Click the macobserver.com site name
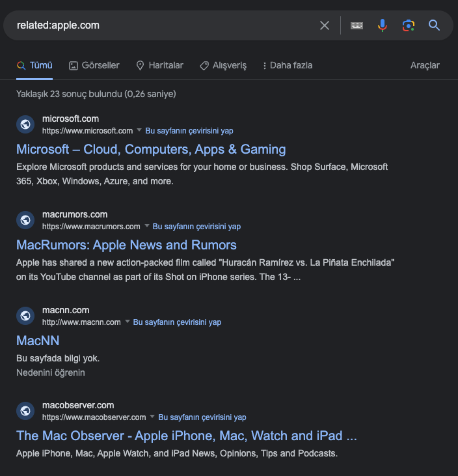Viewport: 458px width, 476px height. pos(78,405)
